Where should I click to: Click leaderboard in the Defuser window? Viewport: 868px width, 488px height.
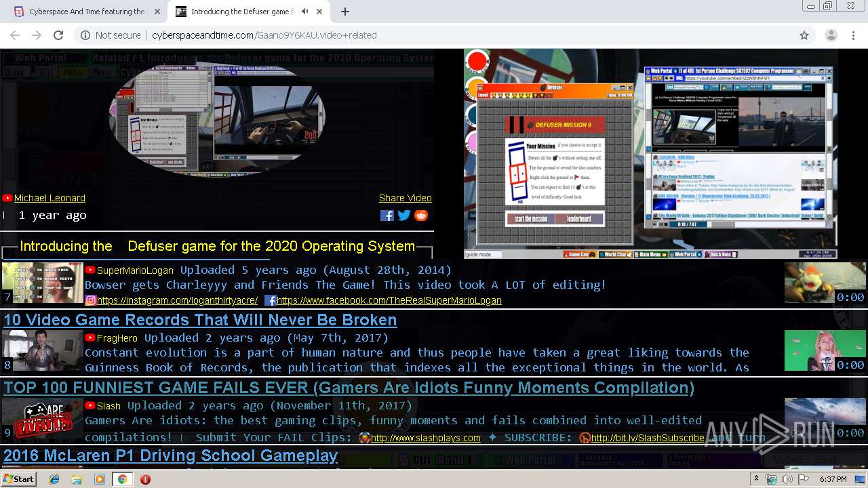pyautogui.click(x=579, y=219)
